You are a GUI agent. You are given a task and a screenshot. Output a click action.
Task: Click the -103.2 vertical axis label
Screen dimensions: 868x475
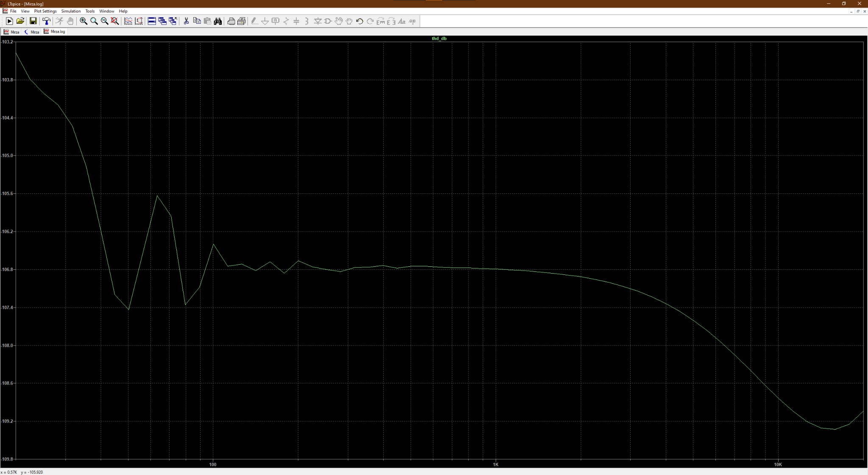click(x=7, y=42)
